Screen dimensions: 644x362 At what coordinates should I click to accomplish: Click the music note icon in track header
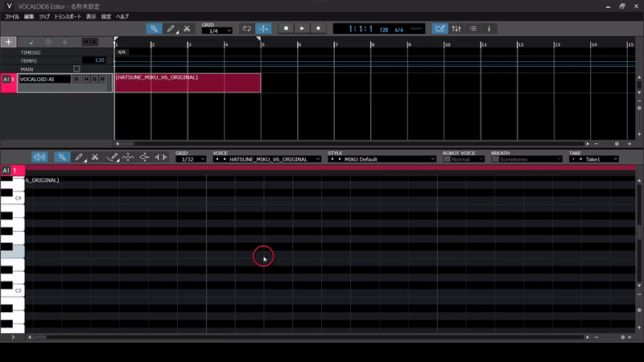[x=31, y=42]
